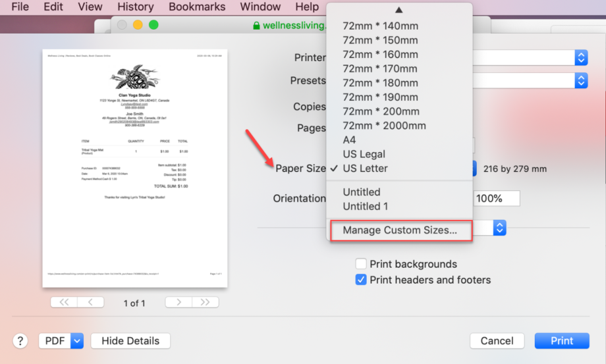The width and height of the screenshot is (606, 364).
Task: Pick 72mm * 200mm paper size
Action: click(x=381, y=111)
